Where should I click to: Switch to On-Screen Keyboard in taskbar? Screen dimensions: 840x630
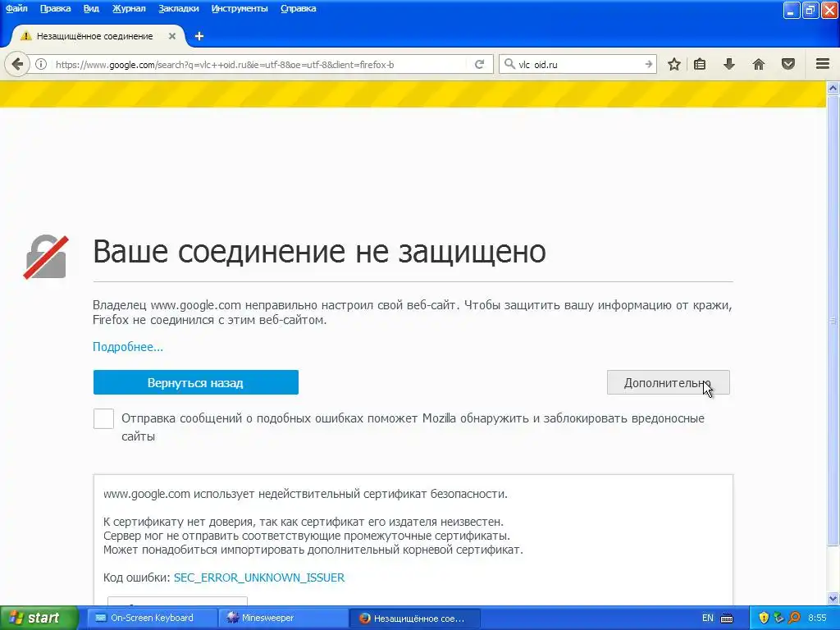152,618
